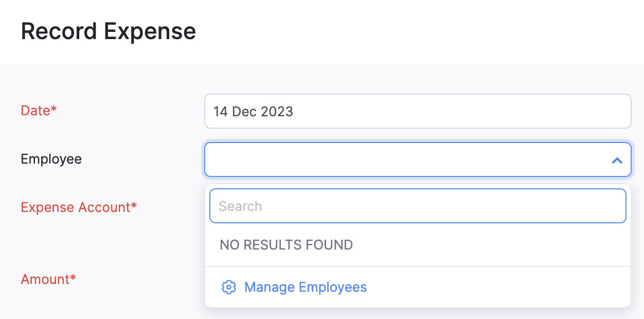Screen dimensions: 644x319
Task: Click the gear symbol beside Manage Employees
Action: tap(229, 287)
